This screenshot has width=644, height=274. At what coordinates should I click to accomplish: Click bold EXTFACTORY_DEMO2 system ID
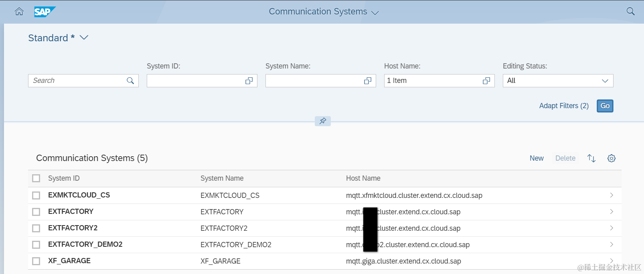click(x=85, y=244)
